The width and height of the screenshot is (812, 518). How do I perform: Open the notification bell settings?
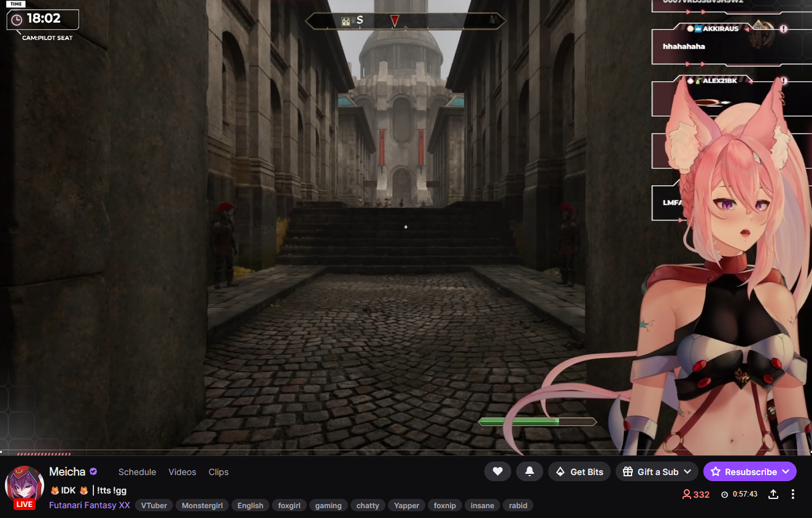click(x=529, y=471)
